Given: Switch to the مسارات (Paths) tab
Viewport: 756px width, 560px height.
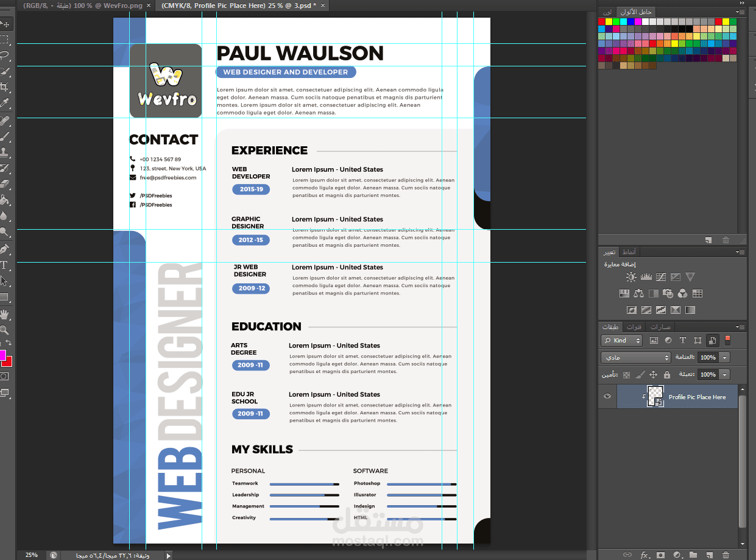Looking at the screenshot, I should point(660,327).
